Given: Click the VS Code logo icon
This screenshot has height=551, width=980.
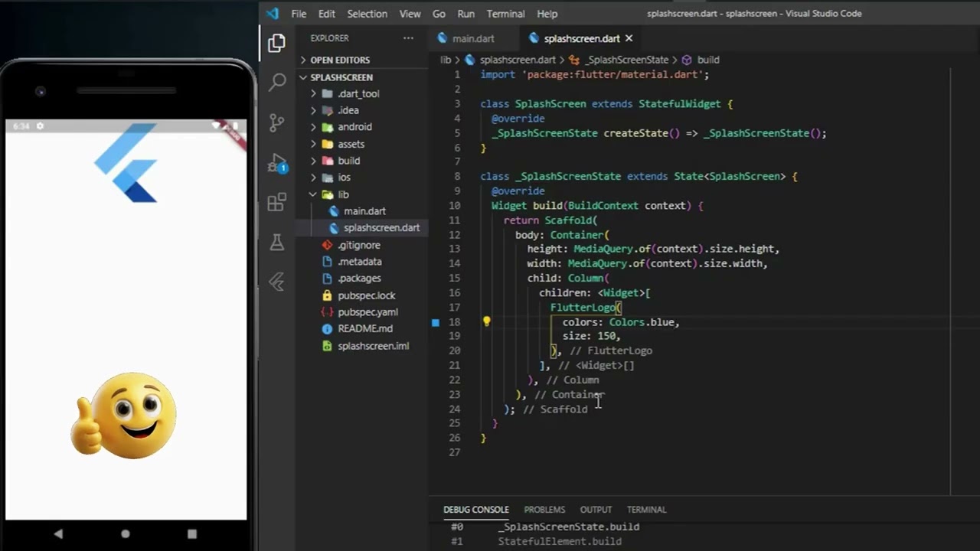Looking at the screenshot, I should click(x=273, y=14).
